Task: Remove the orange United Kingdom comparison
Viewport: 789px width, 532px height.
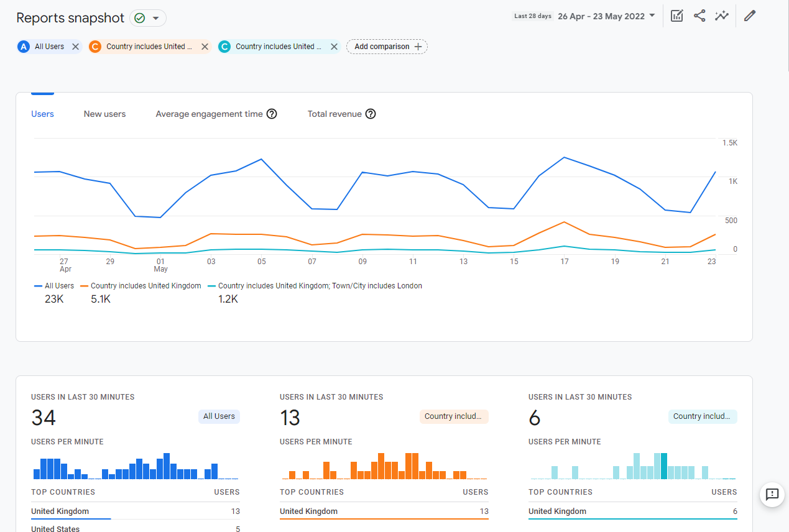Action: (x=205, y=47)
